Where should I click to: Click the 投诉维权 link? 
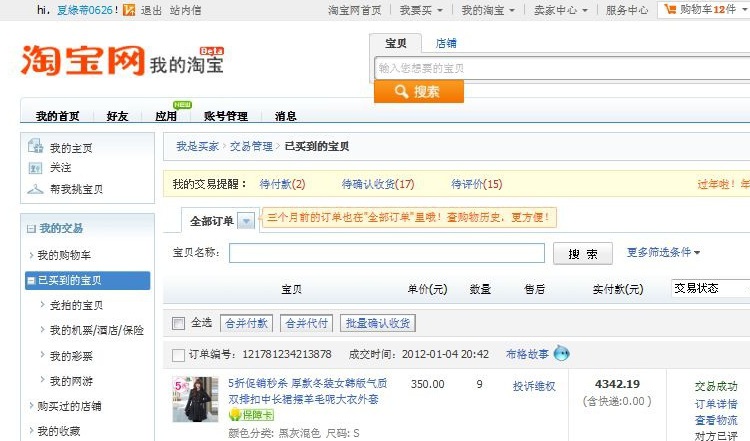(534, 386)
